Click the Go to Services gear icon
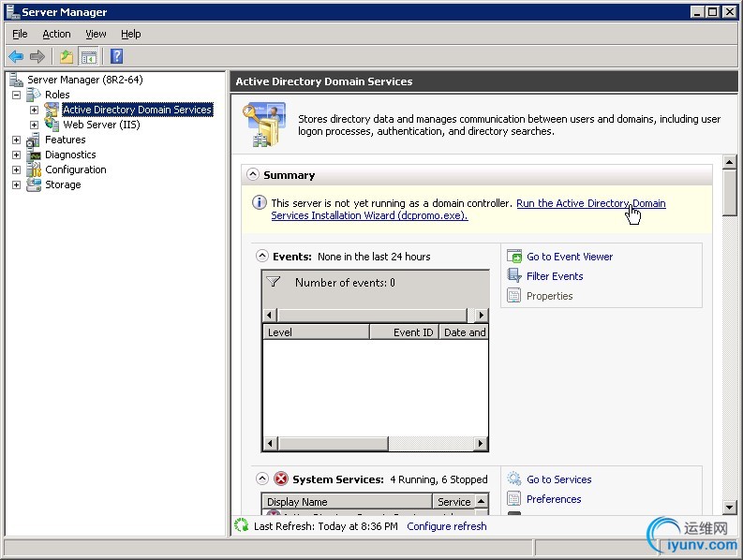 514,479
